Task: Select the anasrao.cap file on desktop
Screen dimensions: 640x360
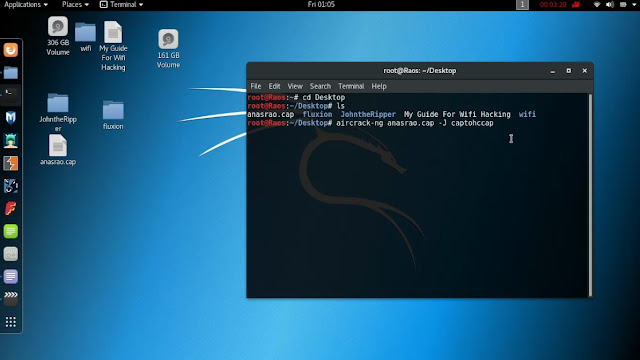Action: (x=58, y=150)
